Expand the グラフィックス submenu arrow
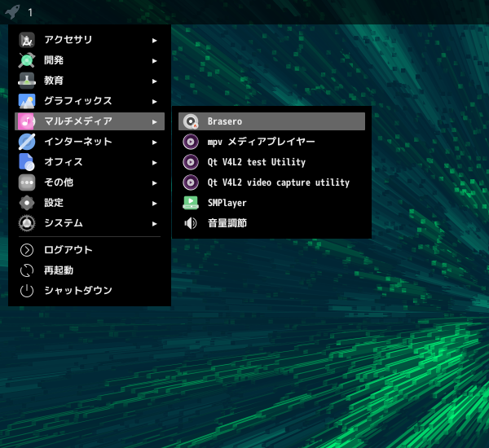This screenshot has height=448, width=489. click(155, 102)
